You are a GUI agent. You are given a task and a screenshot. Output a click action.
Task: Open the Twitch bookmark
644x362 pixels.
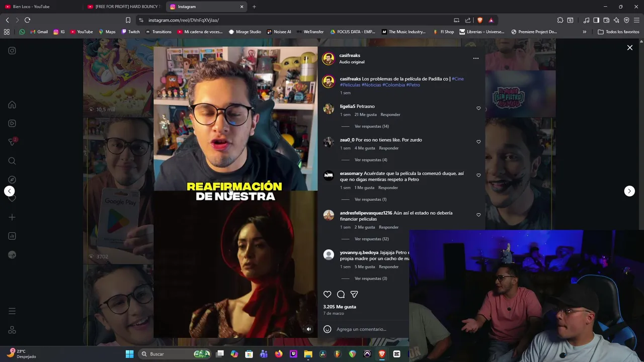(130, 32)
